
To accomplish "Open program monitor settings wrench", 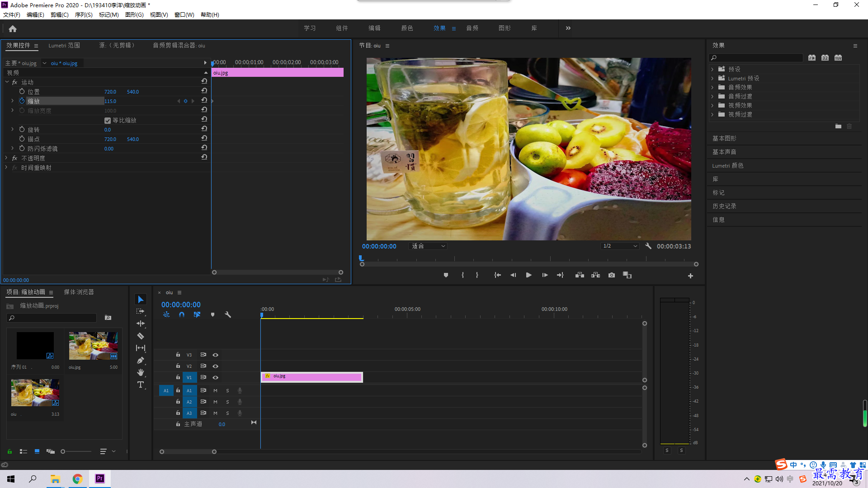I will click(x=648, y=246).
